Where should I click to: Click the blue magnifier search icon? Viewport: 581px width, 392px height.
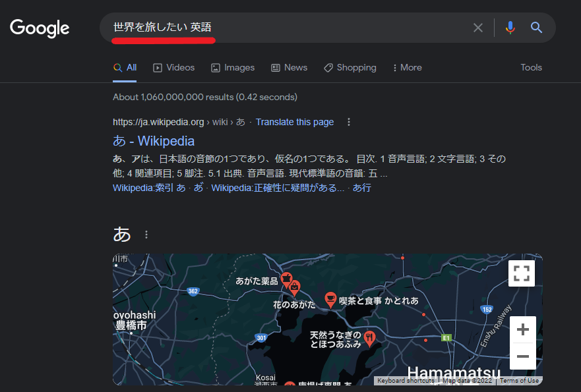[x=537, y=28]
